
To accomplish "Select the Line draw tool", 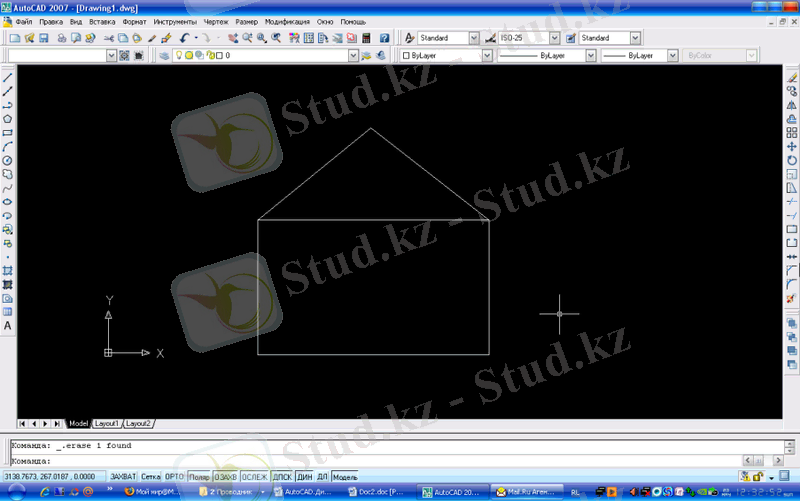I will (7, 77).
